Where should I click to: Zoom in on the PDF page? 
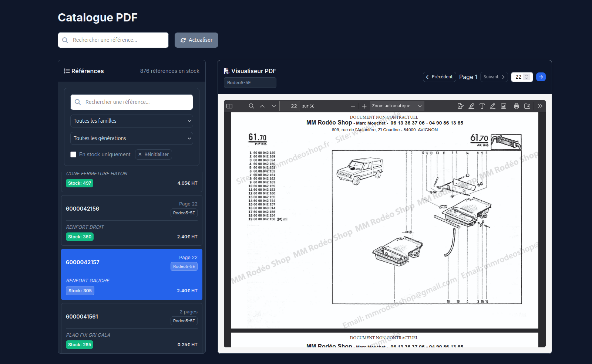(364, 106)
